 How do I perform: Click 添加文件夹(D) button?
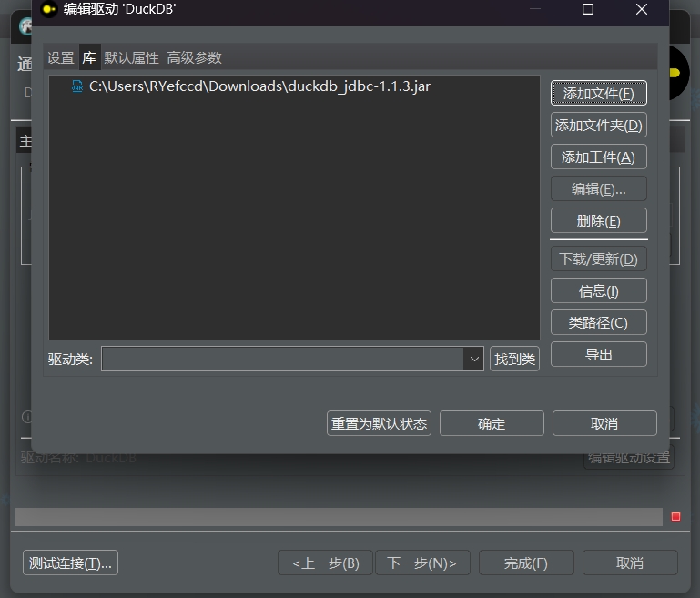pyautogui.click(x=599, y=125)
